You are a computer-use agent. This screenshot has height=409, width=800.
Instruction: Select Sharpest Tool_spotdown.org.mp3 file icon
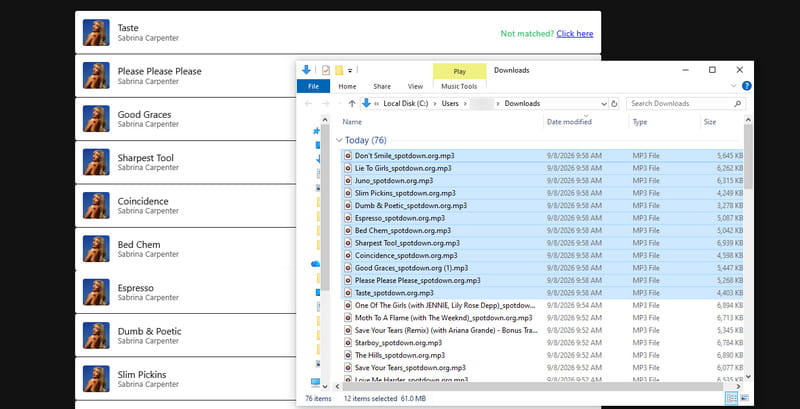pyautogui.click(x=348, y=243)
